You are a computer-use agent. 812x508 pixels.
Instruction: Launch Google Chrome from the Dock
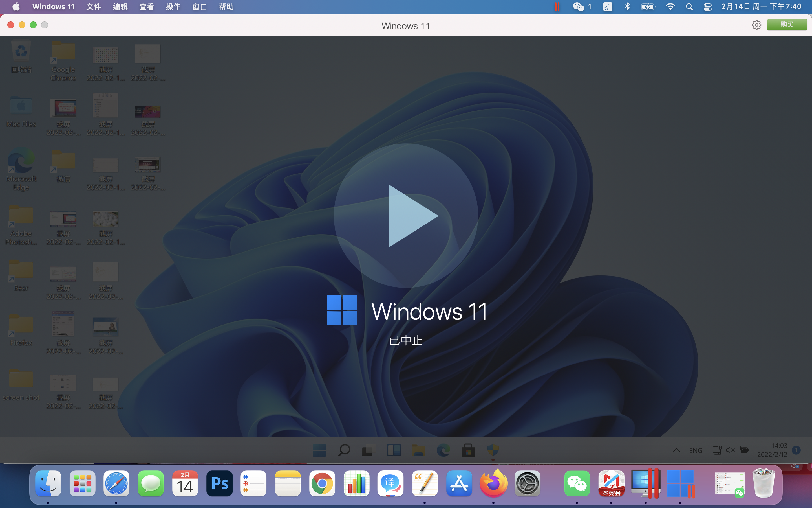coord(322,483)
